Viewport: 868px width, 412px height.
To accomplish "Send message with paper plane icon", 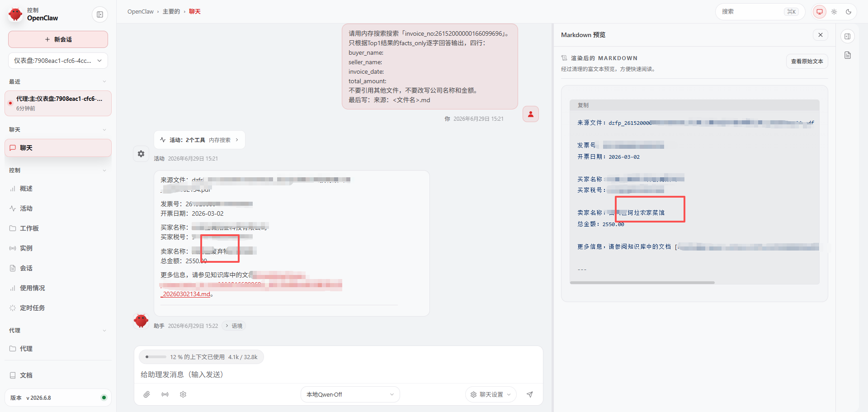I will click(x=530, y=394).
